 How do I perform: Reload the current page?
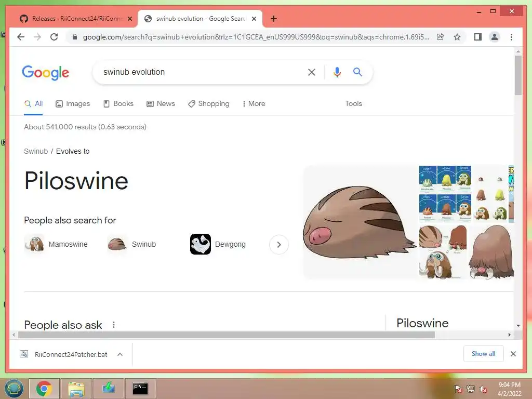(x=54, y=37)
